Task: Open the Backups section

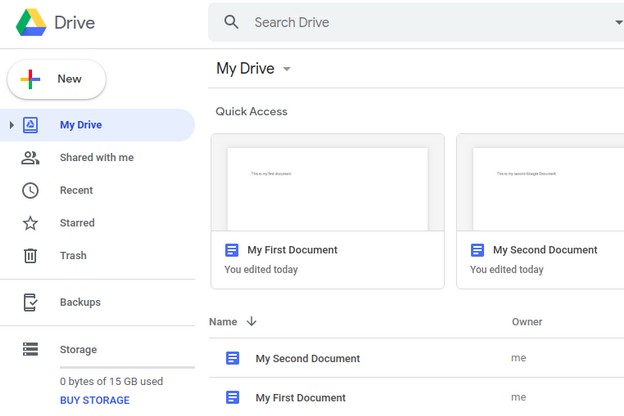Action: point(80,303)
